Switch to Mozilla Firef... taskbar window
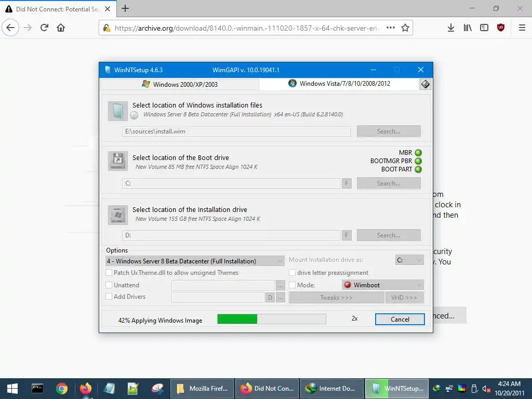The image size is (532, 399). (202, 389)
